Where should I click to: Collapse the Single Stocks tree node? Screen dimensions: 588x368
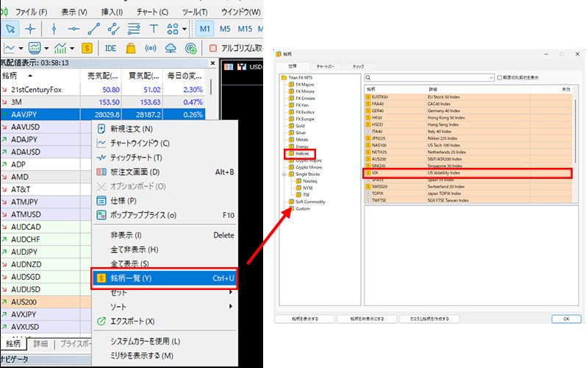pyautogui.click(x=284, y=174)
